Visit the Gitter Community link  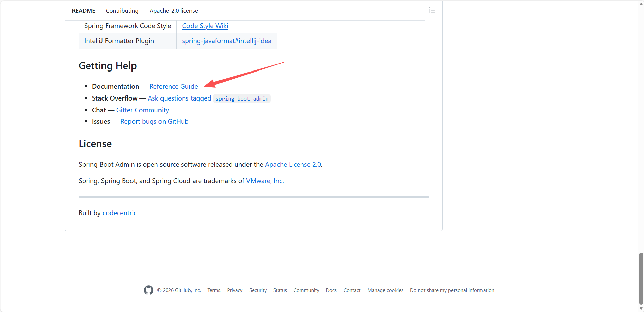[143, 110]
